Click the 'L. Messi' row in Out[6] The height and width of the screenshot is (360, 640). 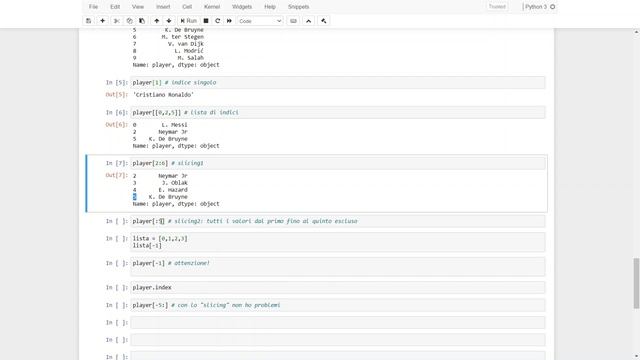point(160,125)
